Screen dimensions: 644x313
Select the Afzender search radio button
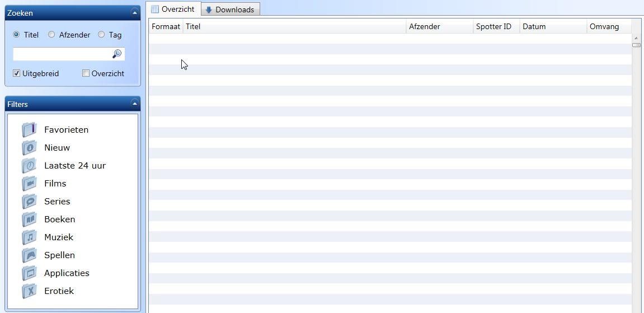(x=51, y=35)
